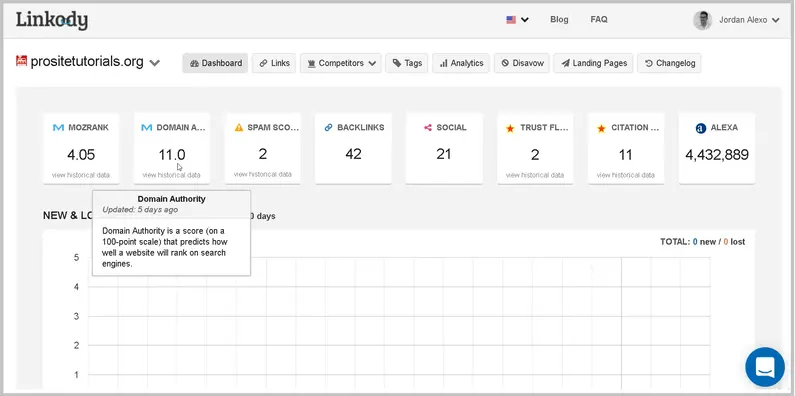Click Jordan Alexo's profile avatar
This screenshot has height=396, width=795.
[x=703, y=20]
